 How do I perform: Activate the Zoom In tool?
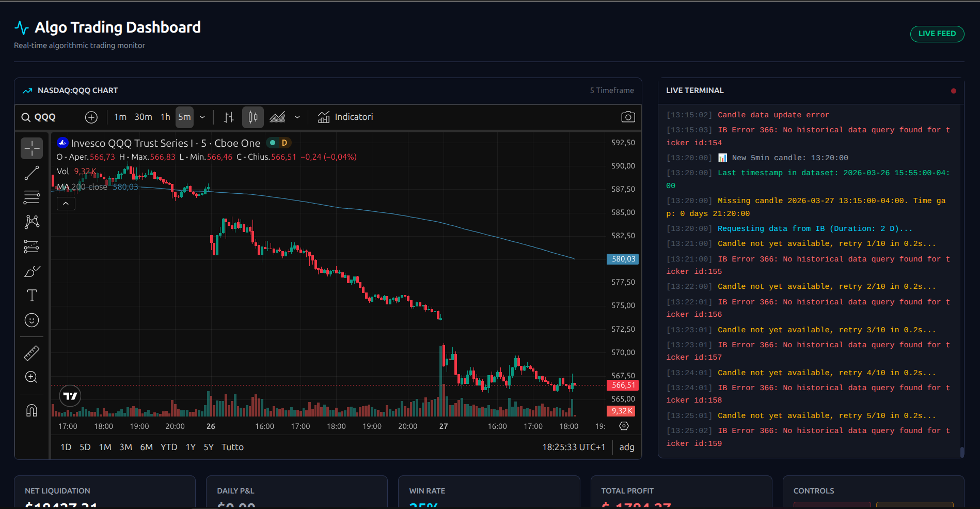coord(31,377)
